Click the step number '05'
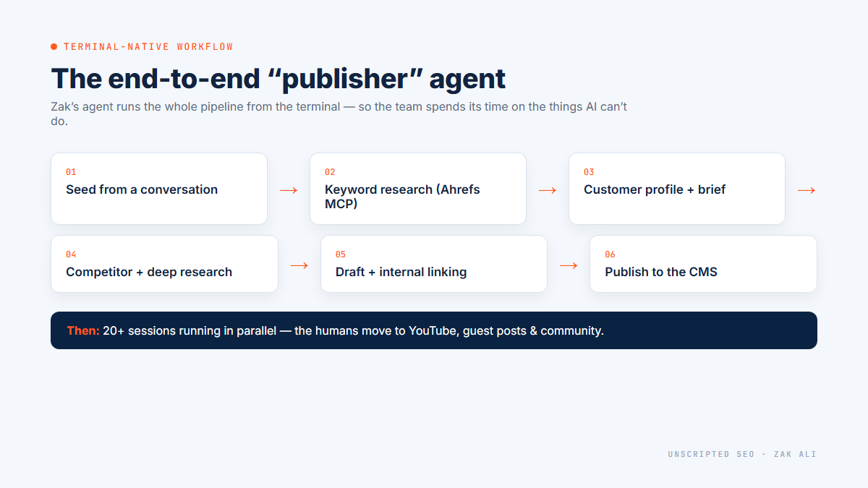 click(x=341, y=254)
